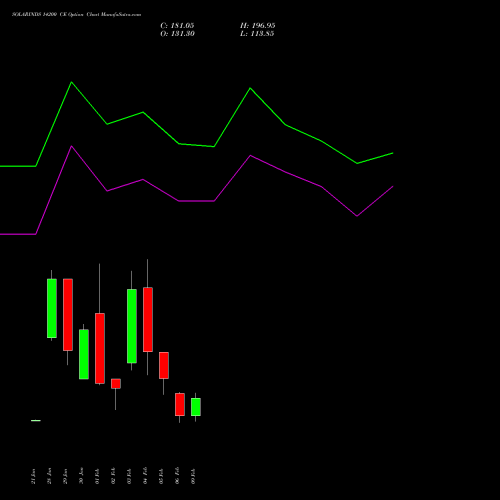
Task: Click the 27 Jan date label
Action: (33, 476)
